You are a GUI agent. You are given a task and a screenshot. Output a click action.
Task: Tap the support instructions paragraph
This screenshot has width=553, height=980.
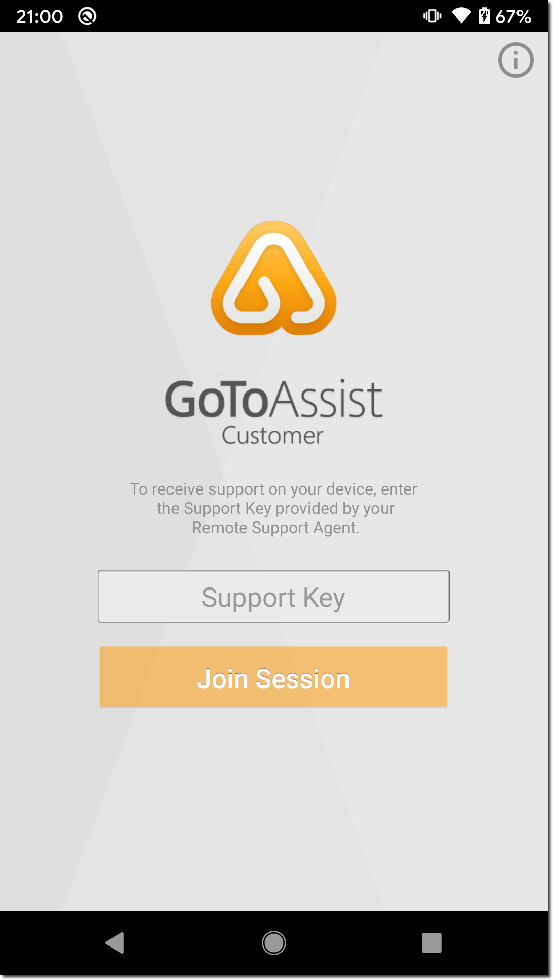tap(274, 508)
